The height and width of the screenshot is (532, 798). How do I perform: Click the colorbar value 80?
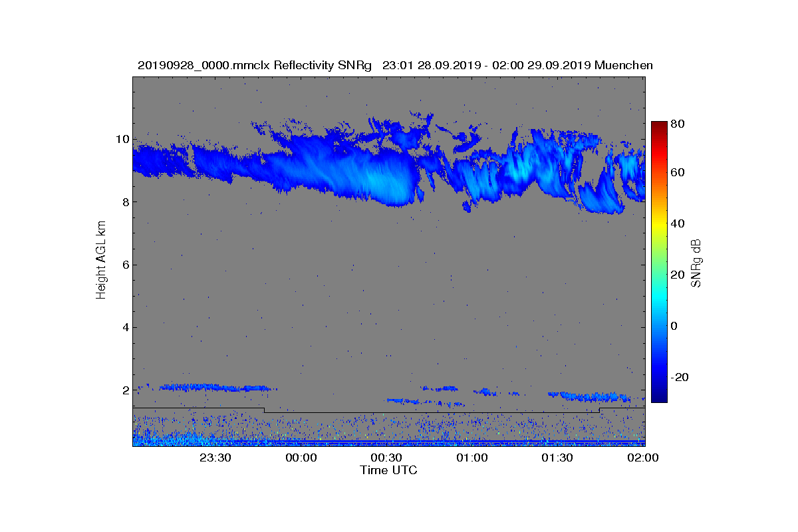678,124
